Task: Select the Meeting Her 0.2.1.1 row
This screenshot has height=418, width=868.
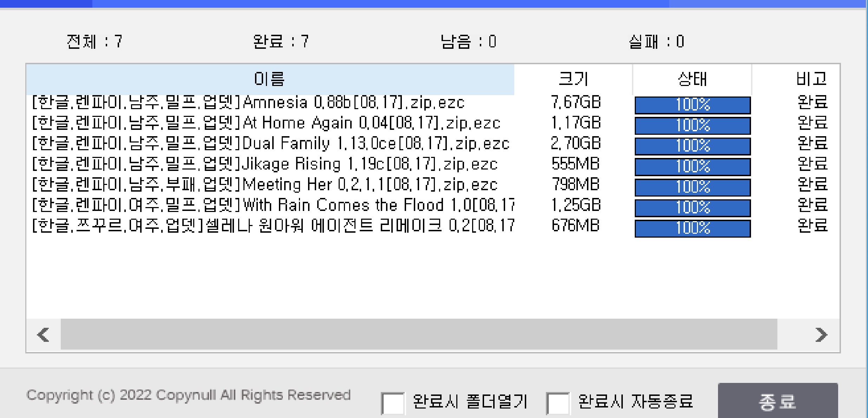Action: click(x=264, y=185)
